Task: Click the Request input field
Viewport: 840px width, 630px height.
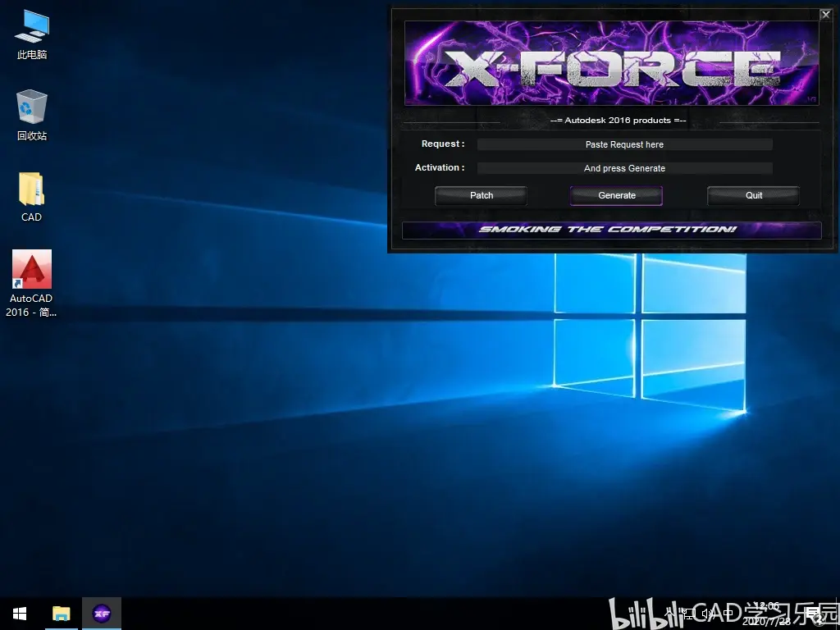Action: (x=624, y=144)
